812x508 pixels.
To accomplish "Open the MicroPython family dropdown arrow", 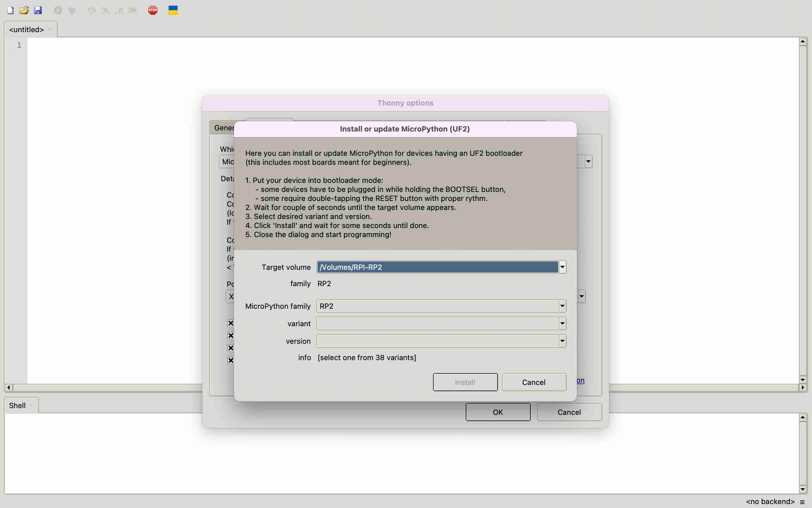I will (x=563, y=306).
